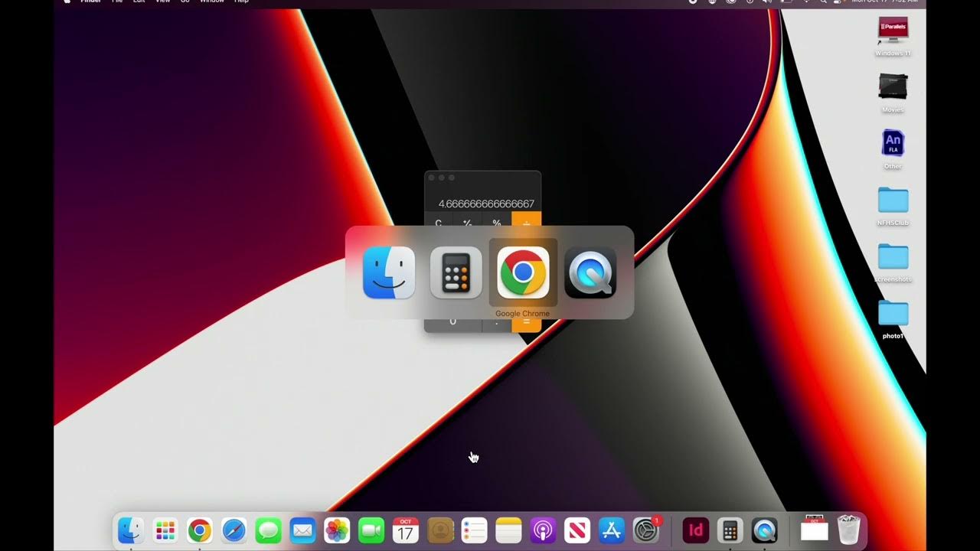
Task: Open Podcasts from the Dock
Action: (x=543, y=530)
